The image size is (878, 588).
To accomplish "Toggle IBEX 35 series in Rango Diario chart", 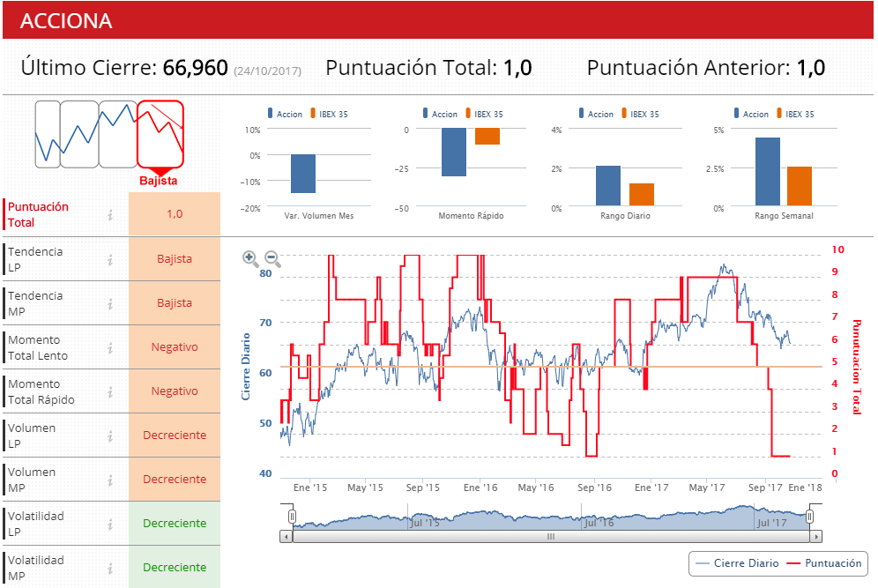I will tap(640, 114).
